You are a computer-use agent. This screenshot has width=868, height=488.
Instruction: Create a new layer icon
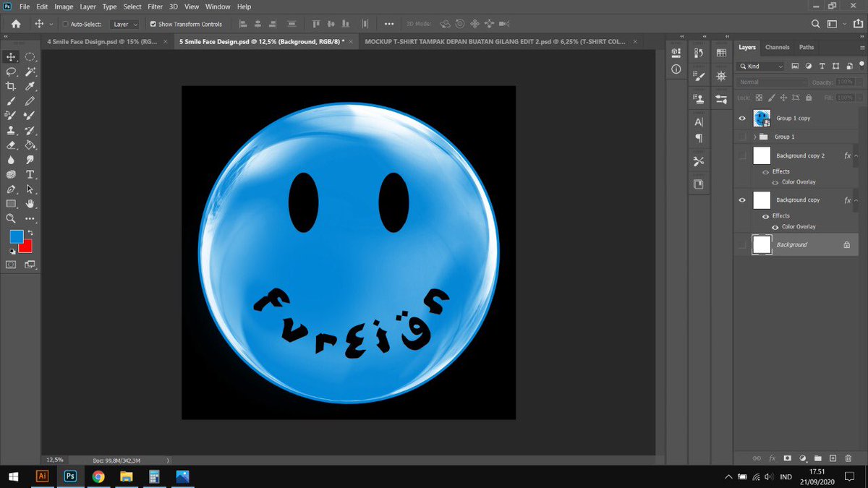tap(833, 458)
